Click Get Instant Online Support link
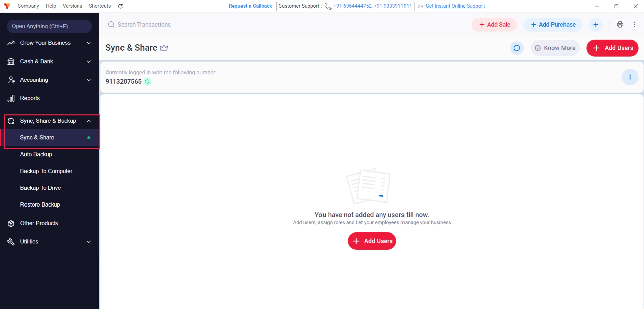Viewport: 644px width, 309px height. click(455, 6)
